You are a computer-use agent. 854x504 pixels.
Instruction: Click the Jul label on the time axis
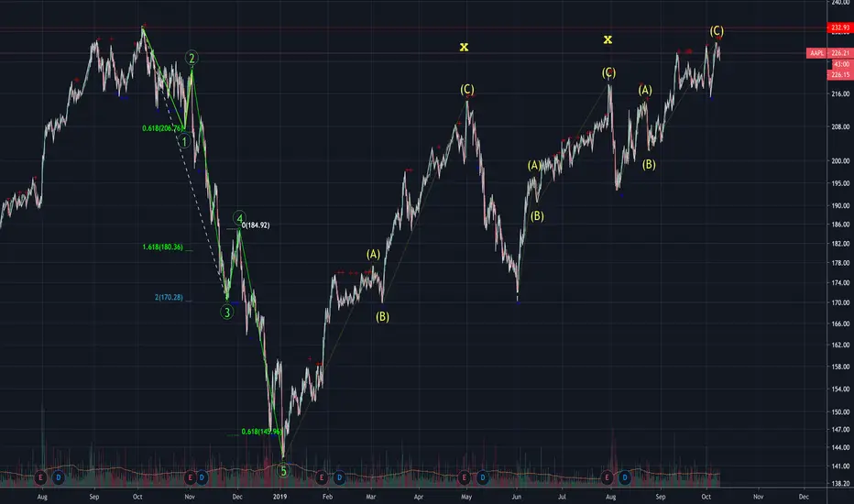562,497
